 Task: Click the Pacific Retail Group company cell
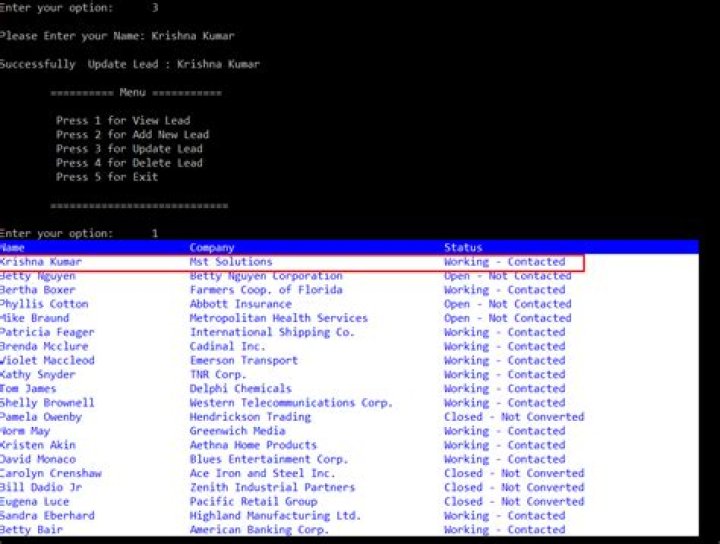253,501
